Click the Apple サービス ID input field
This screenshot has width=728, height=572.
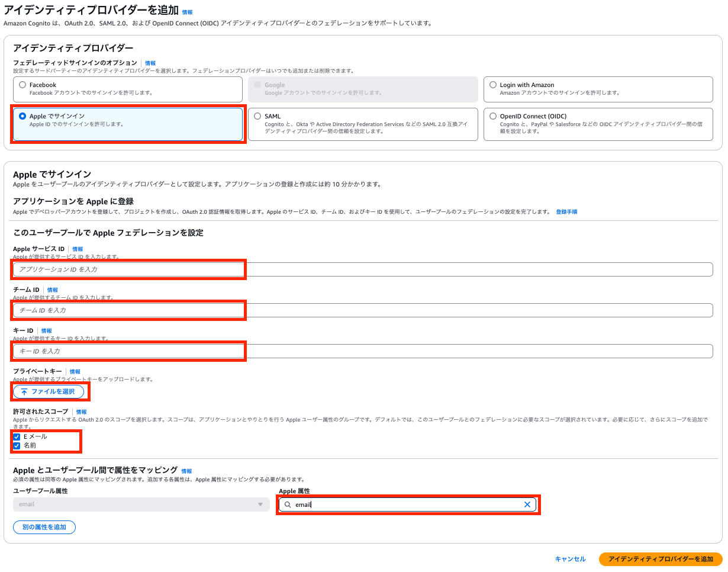pyautogui.click(x=128, y=269)
